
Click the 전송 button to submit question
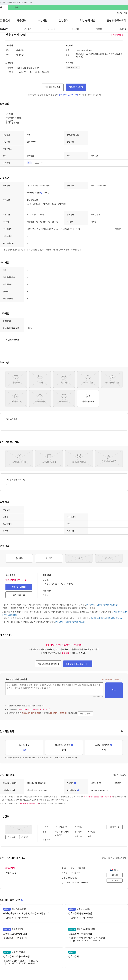(114, 690)
